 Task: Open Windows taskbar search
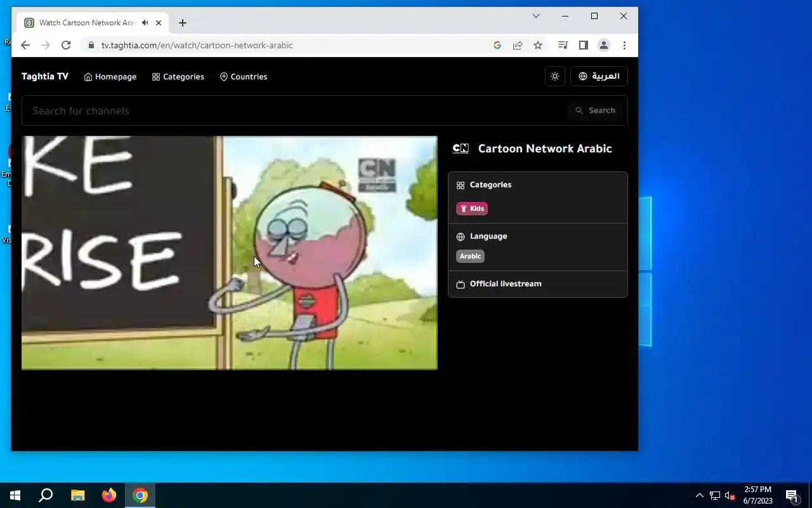point(46,495)
